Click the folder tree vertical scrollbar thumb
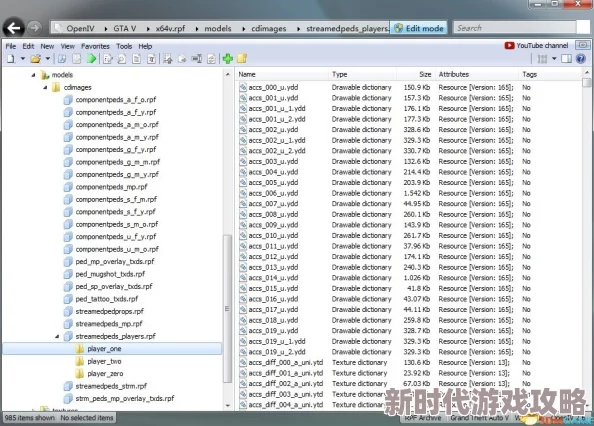 227,309
